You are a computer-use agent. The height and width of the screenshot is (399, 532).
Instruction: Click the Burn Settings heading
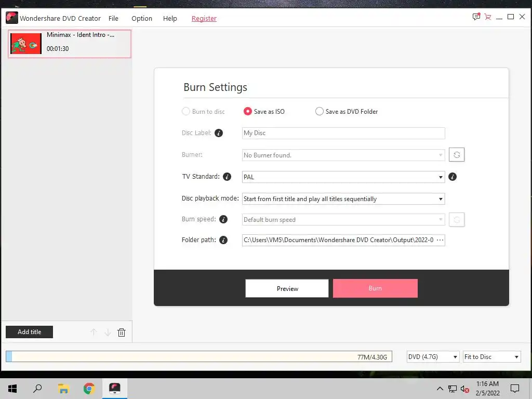click(x=215, y=87)
